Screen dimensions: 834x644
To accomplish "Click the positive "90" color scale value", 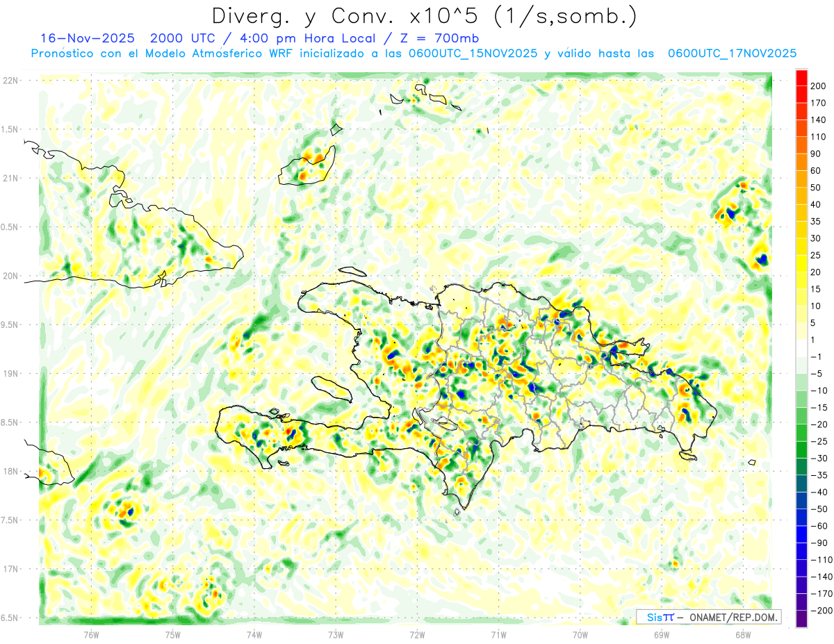I will point(816,154).
